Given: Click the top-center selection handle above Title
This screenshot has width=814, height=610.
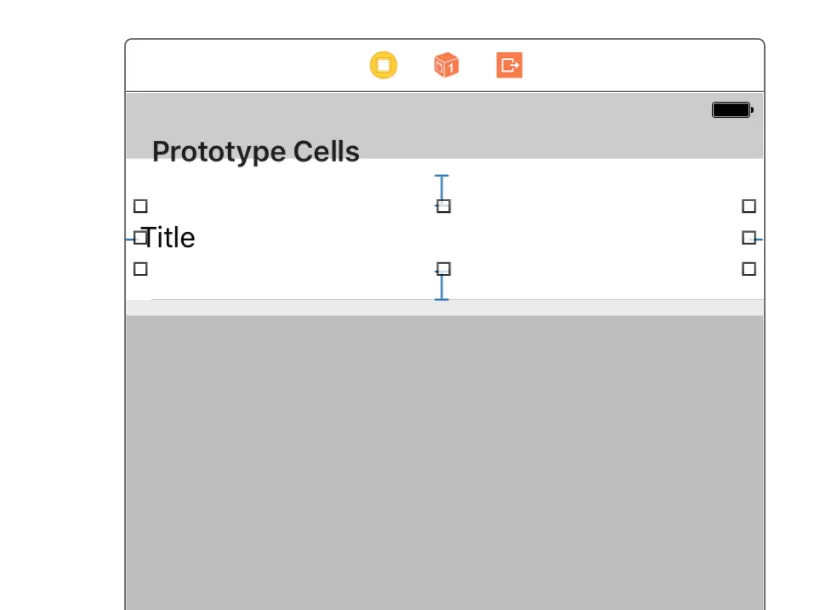Looking at the screenshot, I should [443, 206].
